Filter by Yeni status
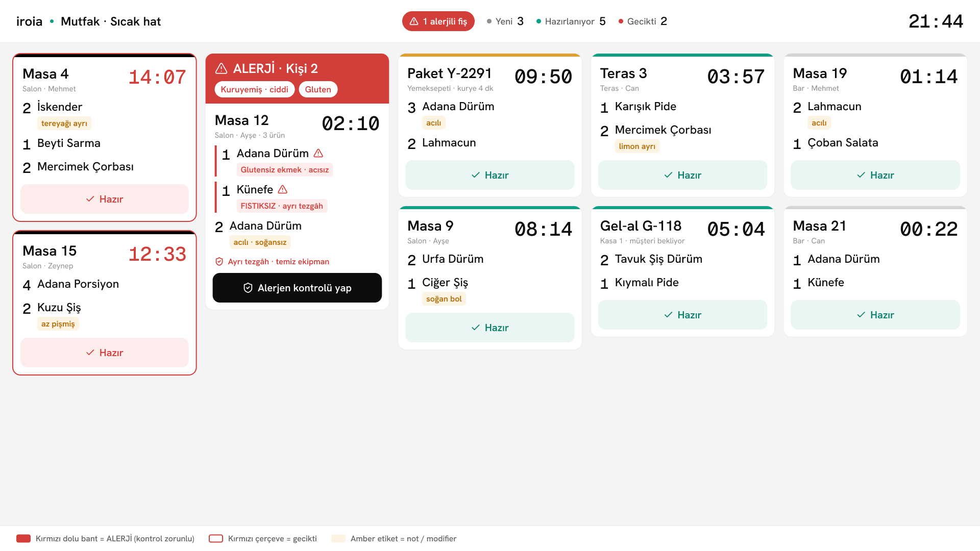The height and width of the screenshot is (551, 980). pyautogui.click(x=505, y=21)
